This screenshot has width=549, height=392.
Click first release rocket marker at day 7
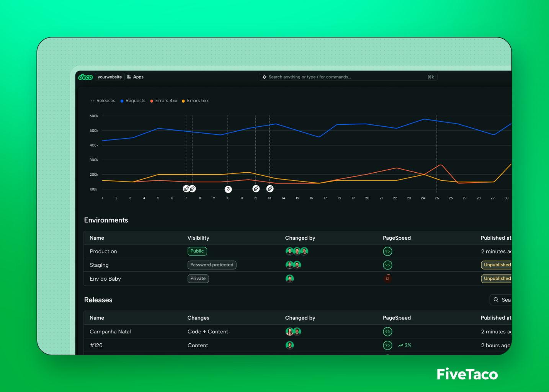(186, 189)
